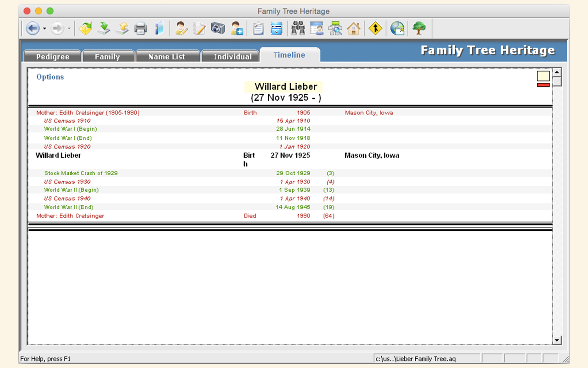588x368 pixels.
Task: Click the printer icon
Action: pos(141,29)
